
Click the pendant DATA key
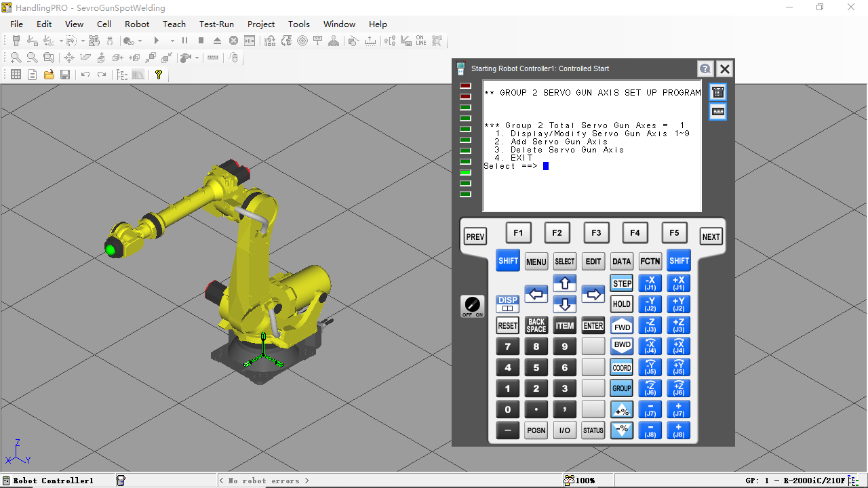(622, 262)
